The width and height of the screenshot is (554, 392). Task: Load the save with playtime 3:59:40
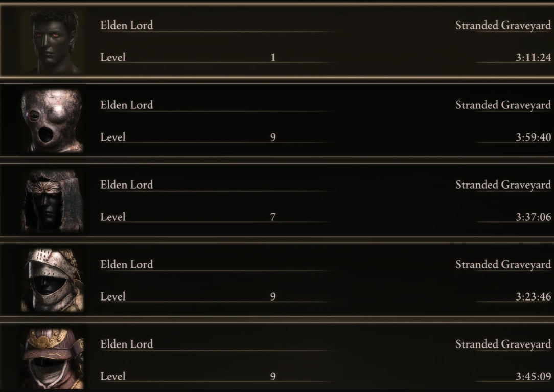pos(277,121)
